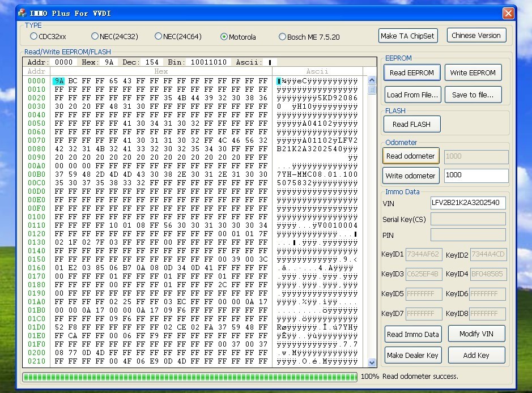
Task: Click the KeyID5 field
Action: (424, 294)
